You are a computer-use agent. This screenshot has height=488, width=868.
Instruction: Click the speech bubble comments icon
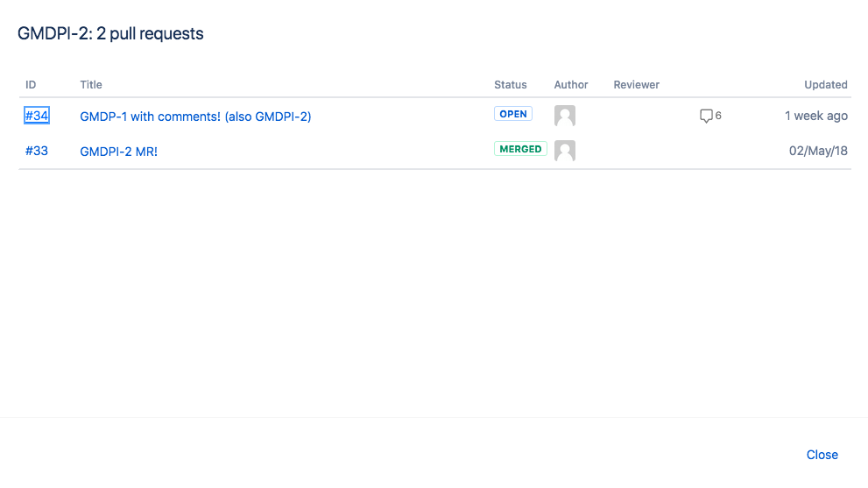pyautogui.click(x=706, y=116)
